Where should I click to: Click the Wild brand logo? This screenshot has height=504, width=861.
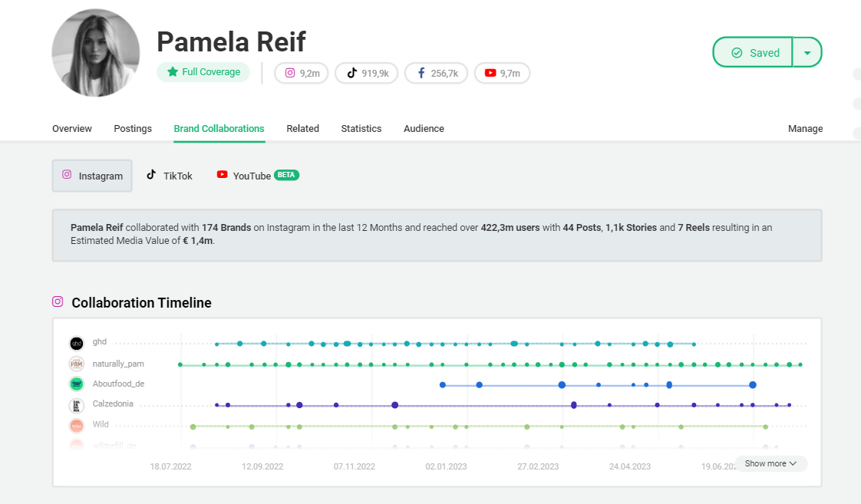[x=76, y=425]
